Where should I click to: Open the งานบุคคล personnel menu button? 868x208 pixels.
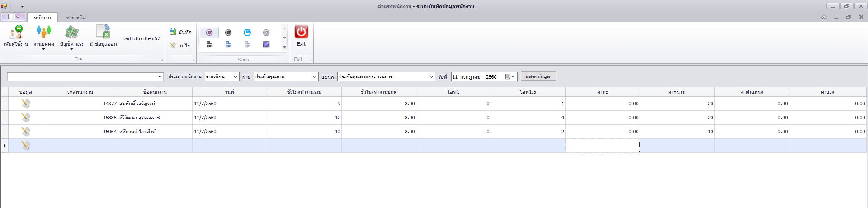point(44,37)
